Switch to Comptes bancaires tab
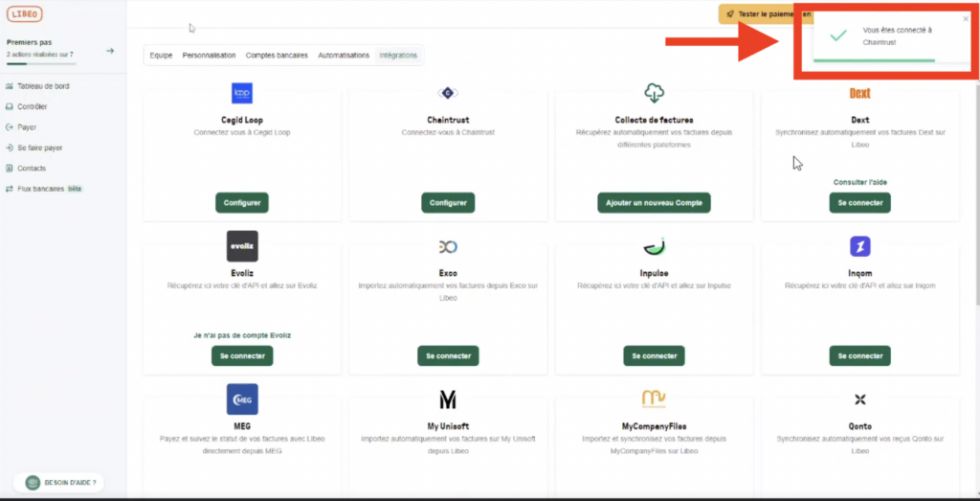 (x=277, y=55)
